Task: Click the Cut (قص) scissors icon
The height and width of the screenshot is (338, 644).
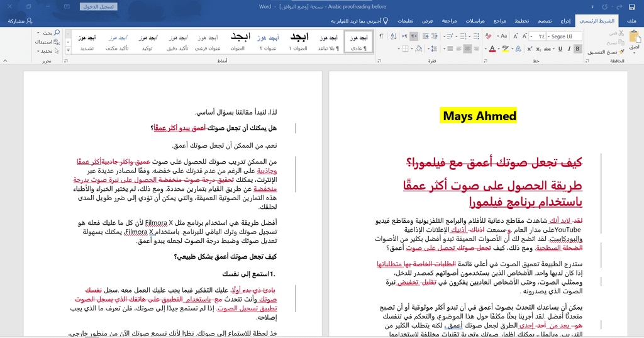Action: [621, 33]
